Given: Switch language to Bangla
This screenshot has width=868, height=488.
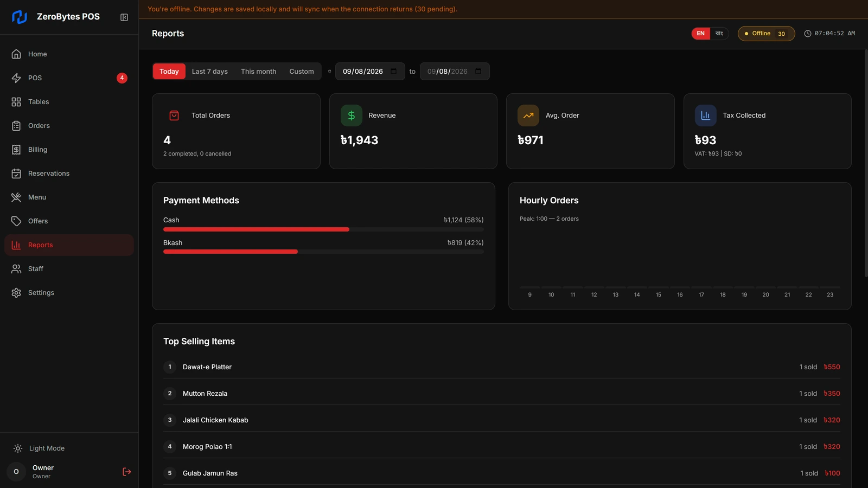Looking at the screenshot, I should 719,34.
